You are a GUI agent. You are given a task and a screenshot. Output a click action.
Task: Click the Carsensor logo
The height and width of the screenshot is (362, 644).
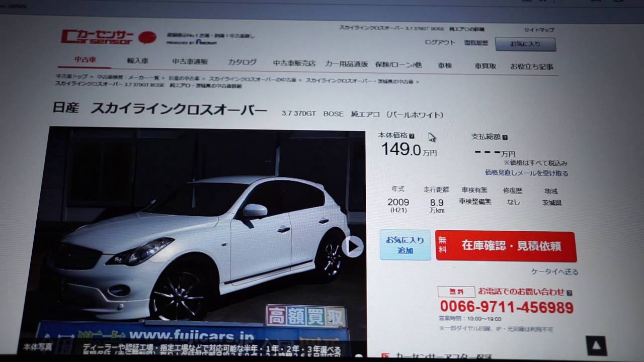pyautogui.click(x=109, y=37)
